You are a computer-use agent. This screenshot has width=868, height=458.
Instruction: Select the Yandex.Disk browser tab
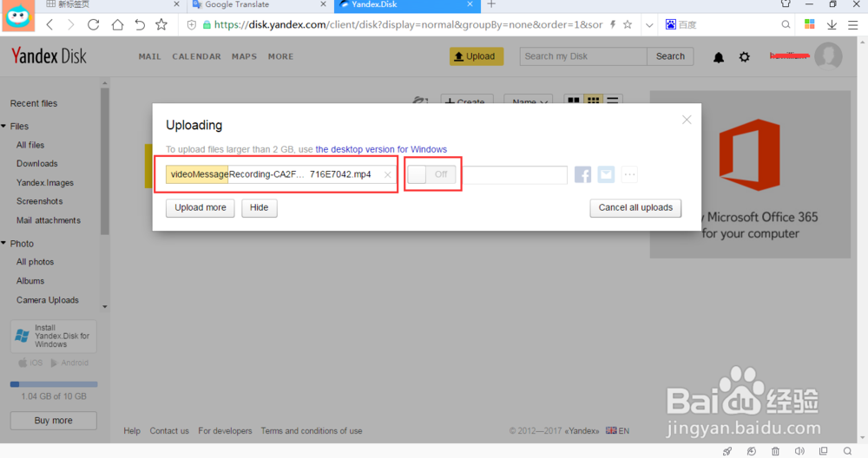406,5
